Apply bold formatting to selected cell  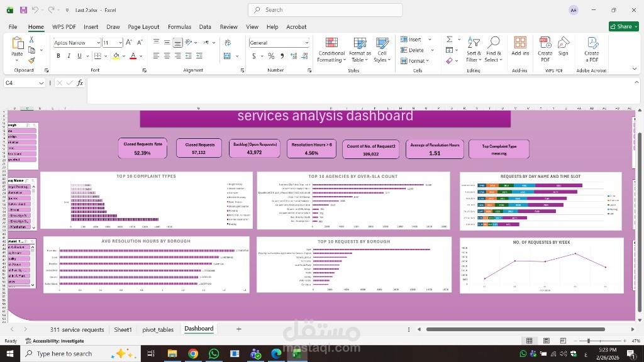(x=57, y=56)
